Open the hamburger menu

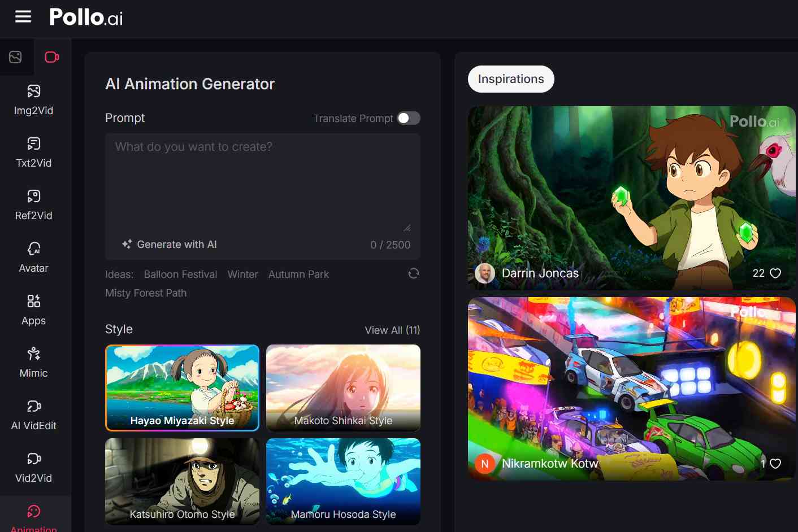click(x=23, y=17)
